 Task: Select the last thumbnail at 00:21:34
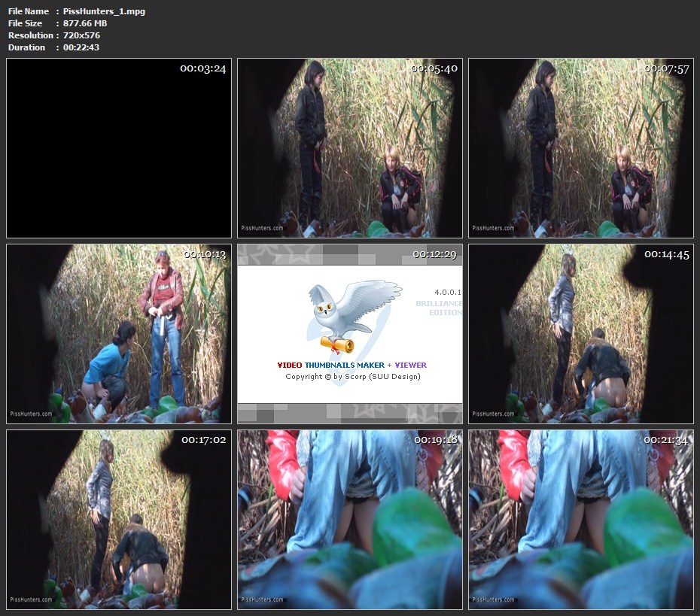pos(580,519)
